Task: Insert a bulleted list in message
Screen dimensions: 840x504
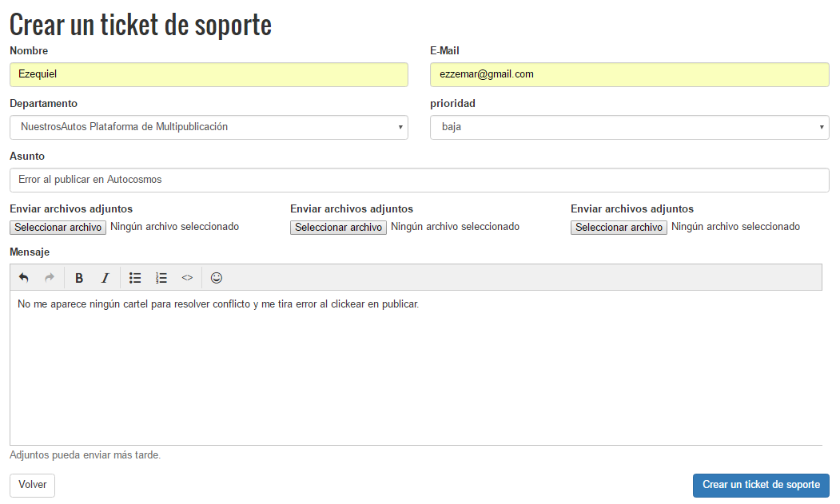Action: tap(135, 278)
